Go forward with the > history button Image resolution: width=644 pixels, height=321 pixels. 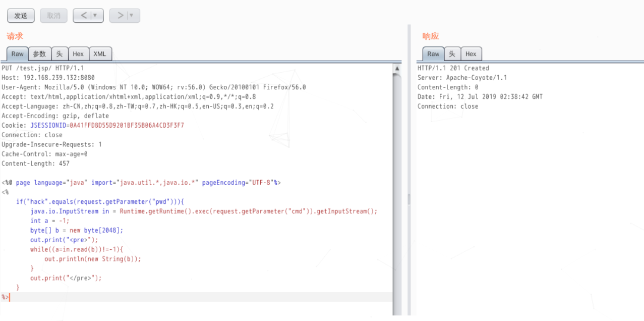tap(120, 16)
